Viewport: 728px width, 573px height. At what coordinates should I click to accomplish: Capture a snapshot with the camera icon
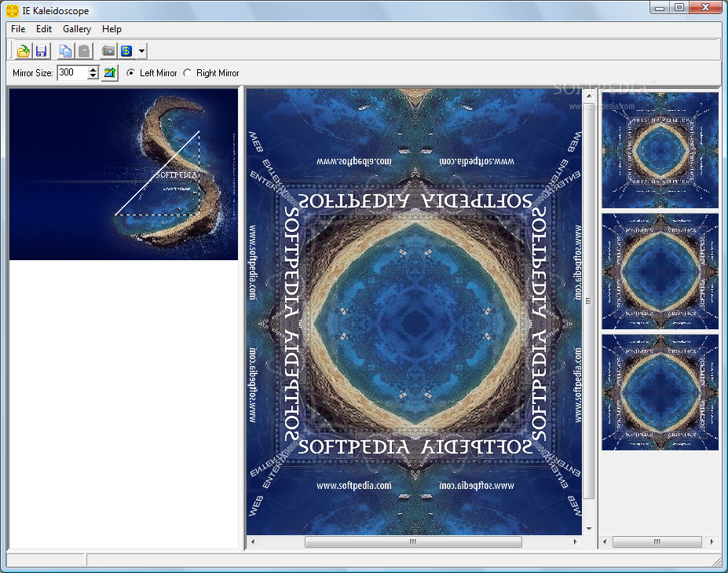[x=108, y=50]
